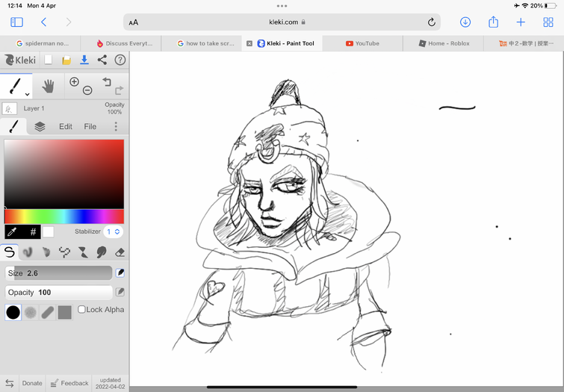Choose a hue on the rainbow slider
This screenshot has height=392, width=564.
click(64, 217)
